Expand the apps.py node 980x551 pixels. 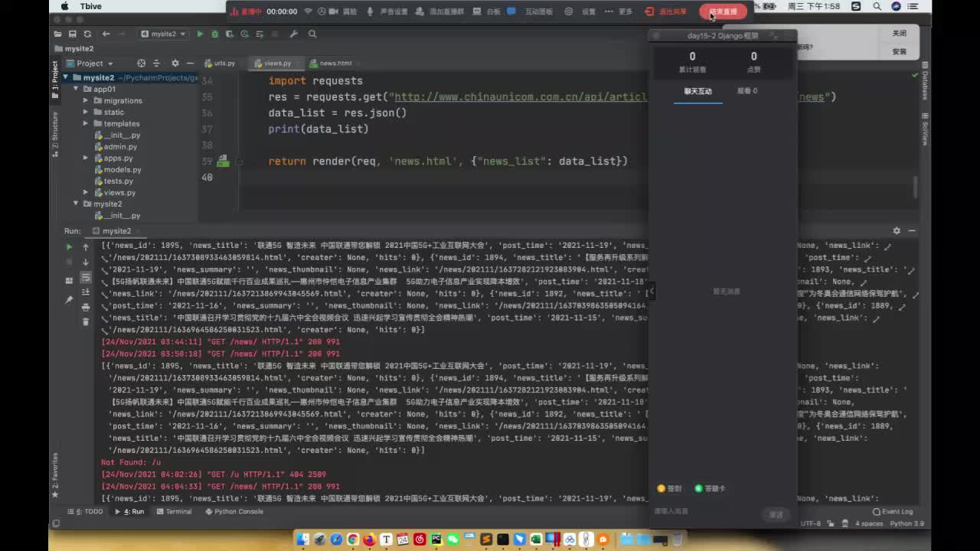(86, 158)
